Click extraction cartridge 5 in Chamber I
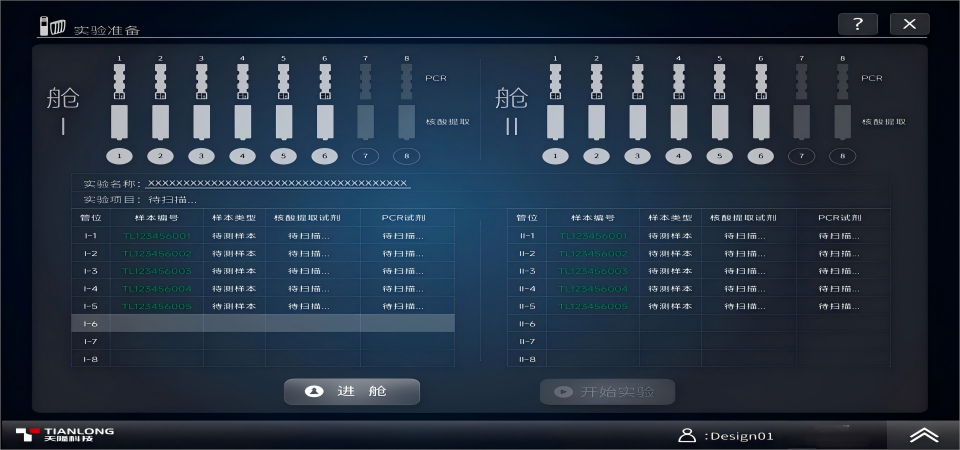This screenshot has width=960, height=450. (x=283, y=122)
